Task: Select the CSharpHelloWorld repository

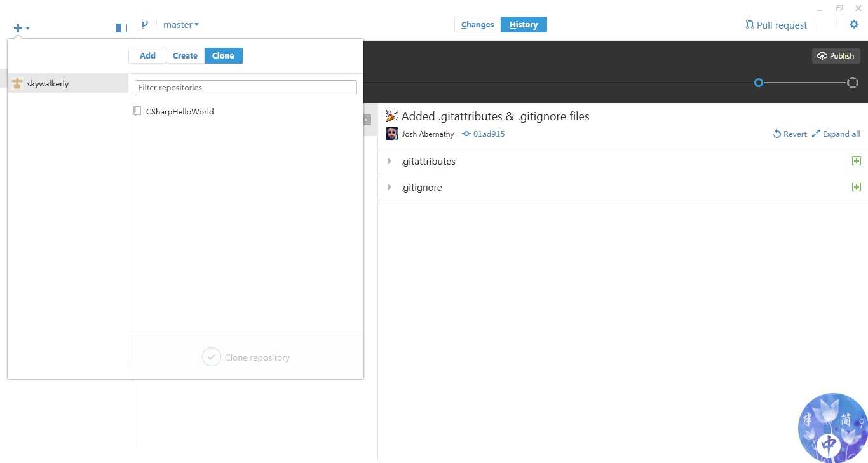Action: pos(180,111)
